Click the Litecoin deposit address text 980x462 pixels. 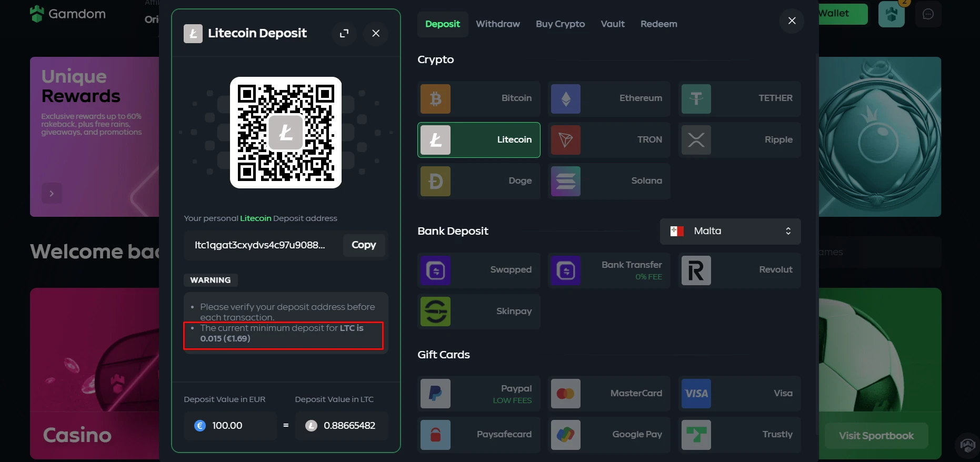(x=260, y=245)
